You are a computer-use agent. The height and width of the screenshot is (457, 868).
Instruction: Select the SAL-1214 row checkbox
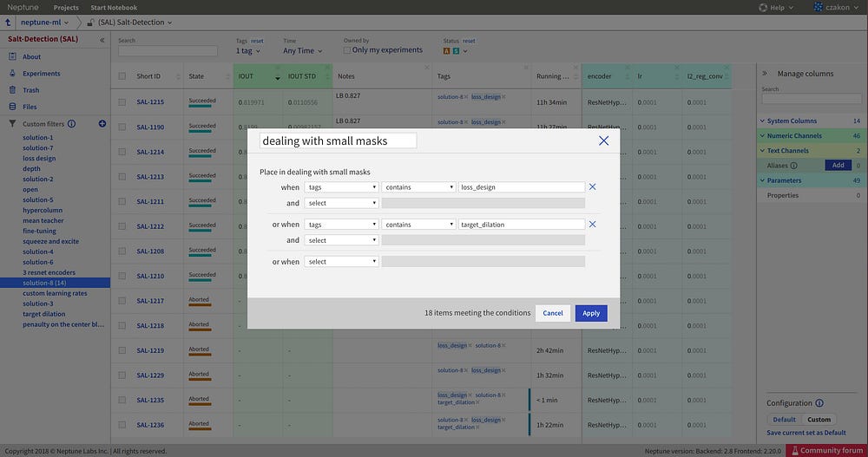pos(122,152)
